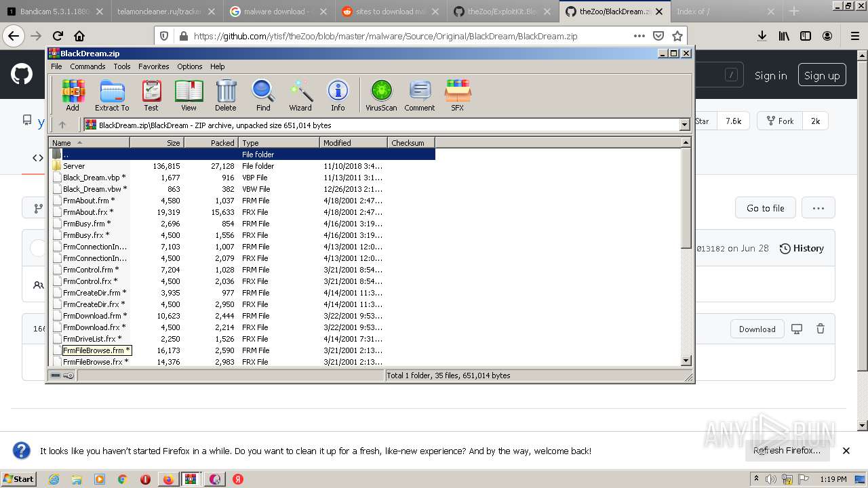Sort by Modified column header

coord(353,142)
